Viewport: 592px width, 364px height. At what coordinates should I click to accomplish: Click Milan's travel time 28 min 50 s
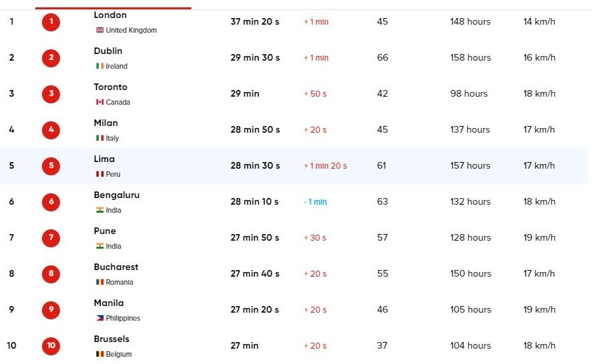click(255, 130)
